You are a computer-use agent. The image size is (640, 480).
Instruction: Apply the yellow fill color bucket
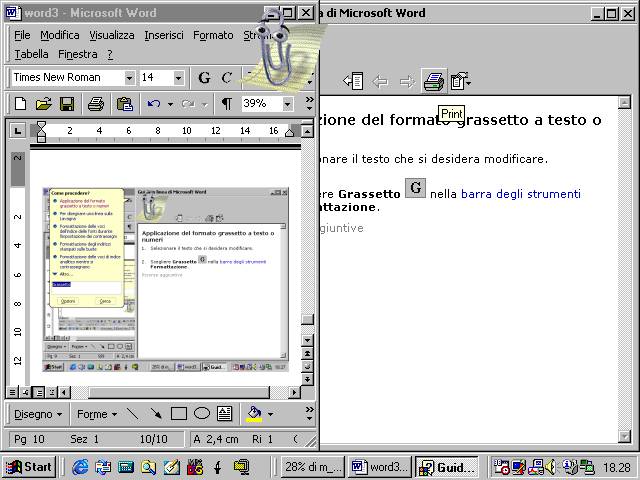(255, 414)
